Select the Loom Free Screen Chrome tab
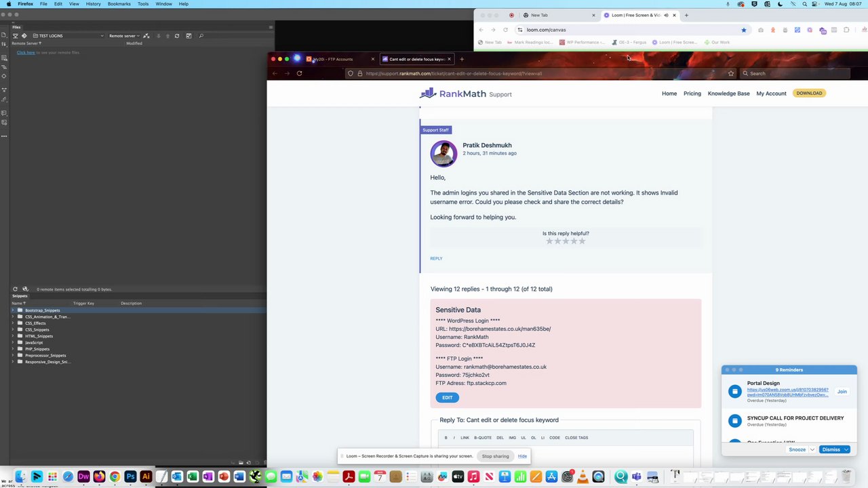This screenshot has height=488, width=868. pos(639,15)
